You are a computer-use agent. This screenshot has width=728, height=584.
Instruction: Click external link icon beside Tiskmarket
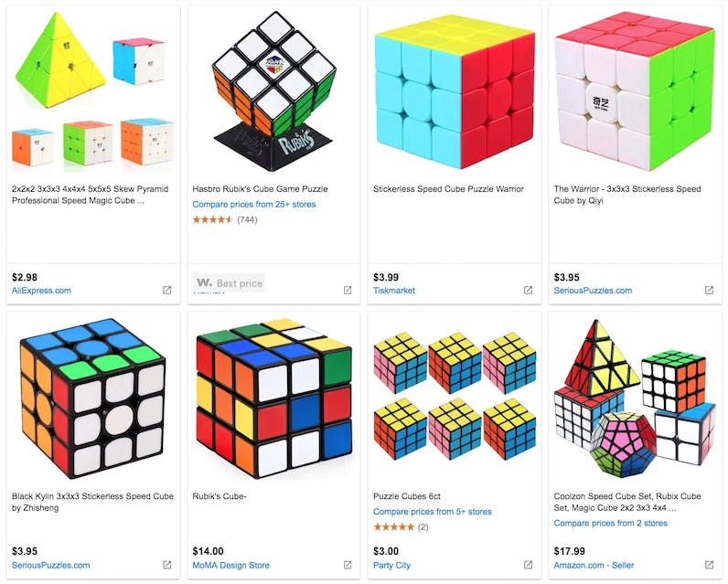pyautogui.click(x=528, y=291)
